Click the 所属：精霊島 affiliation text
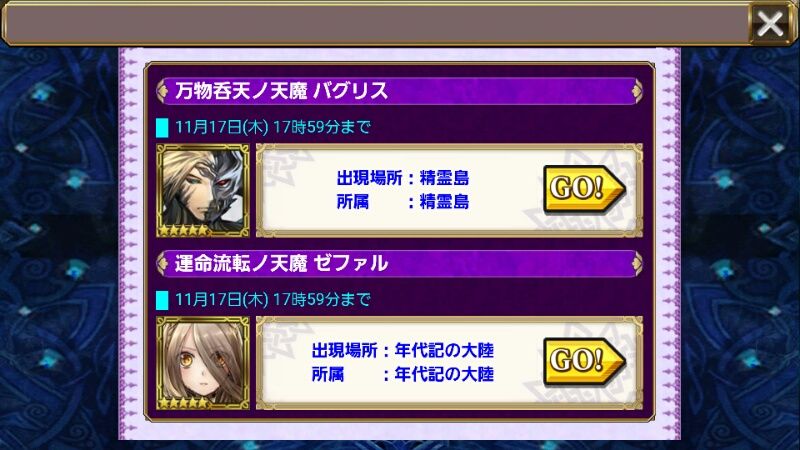 (x=403, y=202)
